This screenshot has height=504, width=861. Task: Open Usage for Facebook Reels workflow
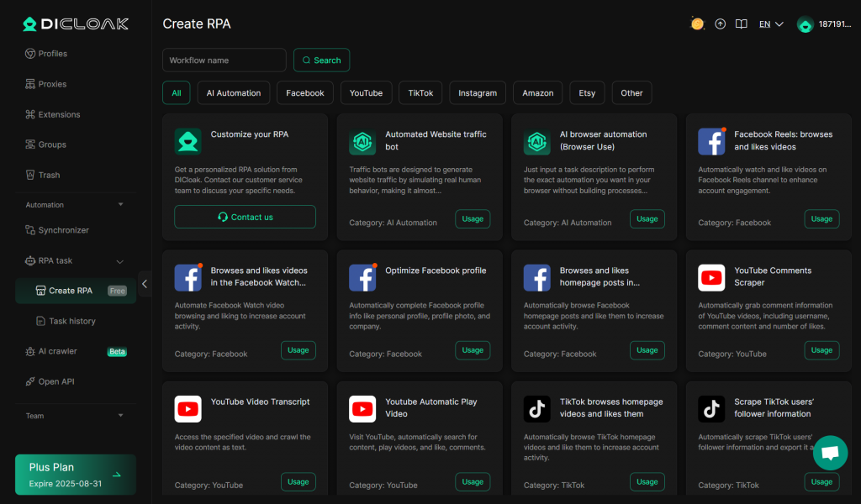pyautogui.click(x=822, y=219)
